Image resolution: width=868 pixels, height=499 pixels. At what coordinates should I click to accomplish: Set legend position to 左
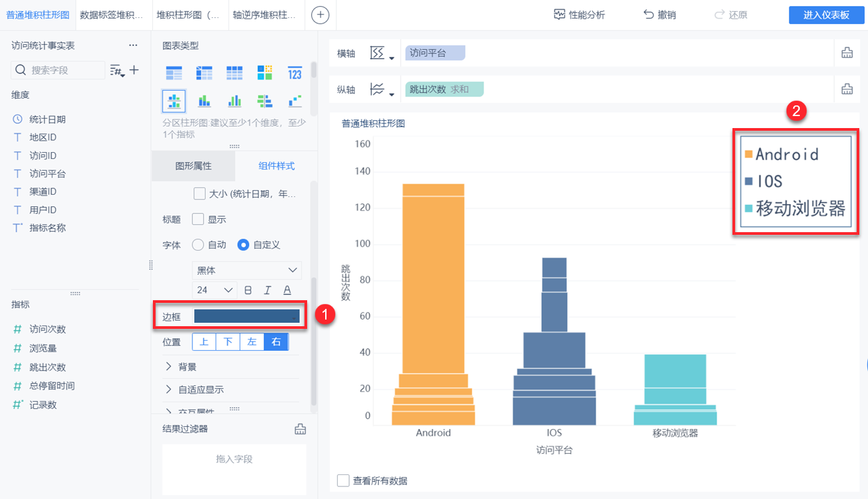click(x=252, y=342)
